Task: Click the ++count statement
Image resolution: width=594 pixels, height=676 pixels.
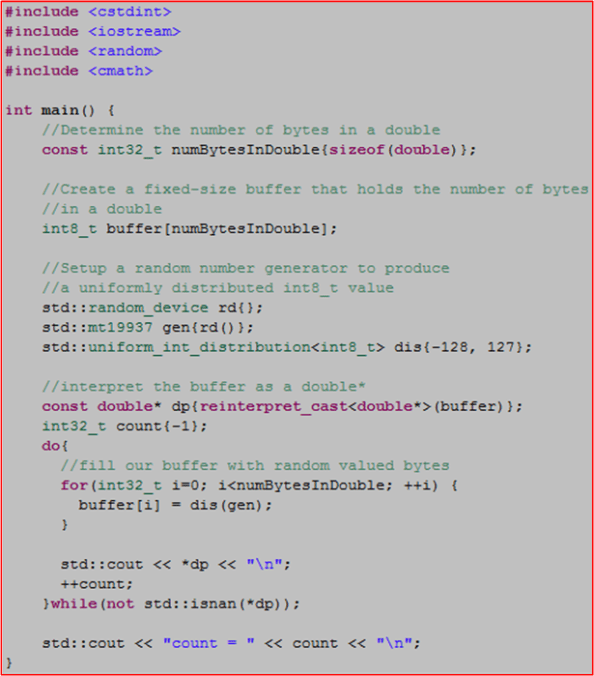Action: tap(97, 584)
